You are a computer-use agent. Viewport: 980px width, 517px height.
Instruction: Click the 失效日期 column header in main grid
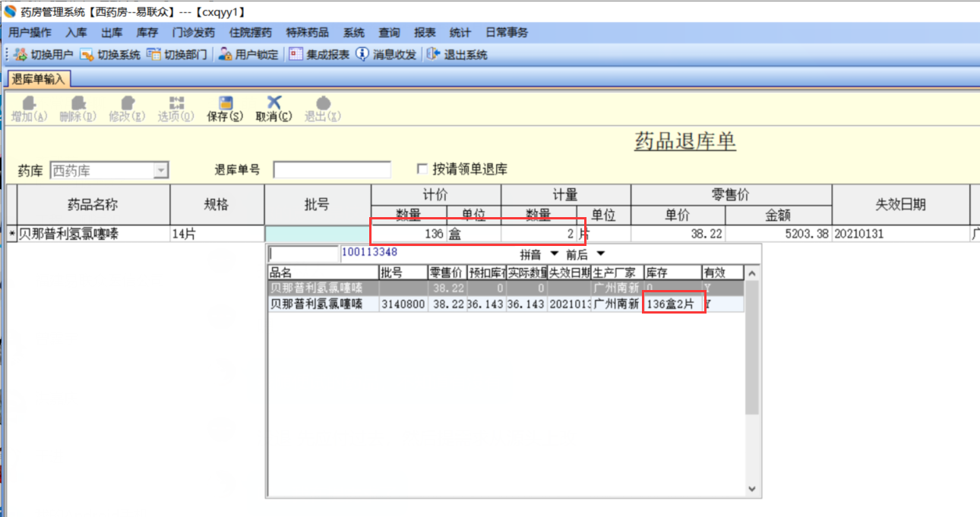tap(900, 204)
